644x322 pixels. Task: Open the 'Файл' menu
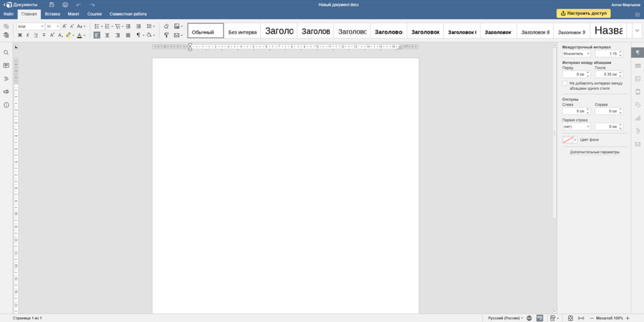point(8,14)
